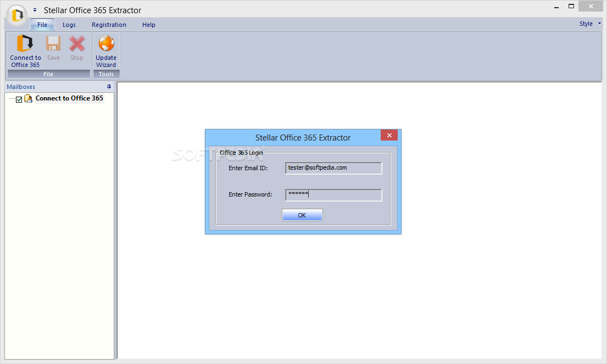The image size is (607, 364).
Task: Click the Mailboxes panel header text
Action: (x=21, y=87)
